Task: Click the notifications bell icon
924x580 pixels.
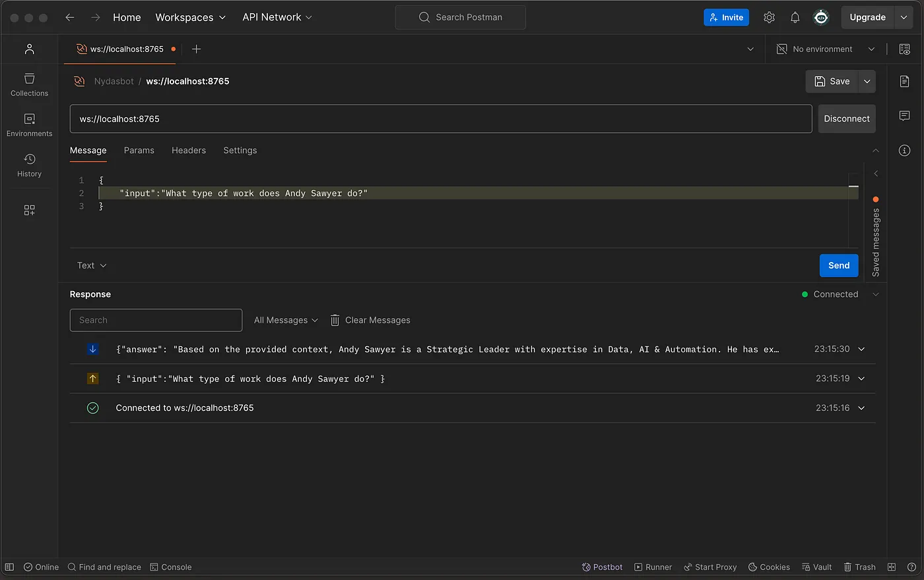Action: [795, 18]
